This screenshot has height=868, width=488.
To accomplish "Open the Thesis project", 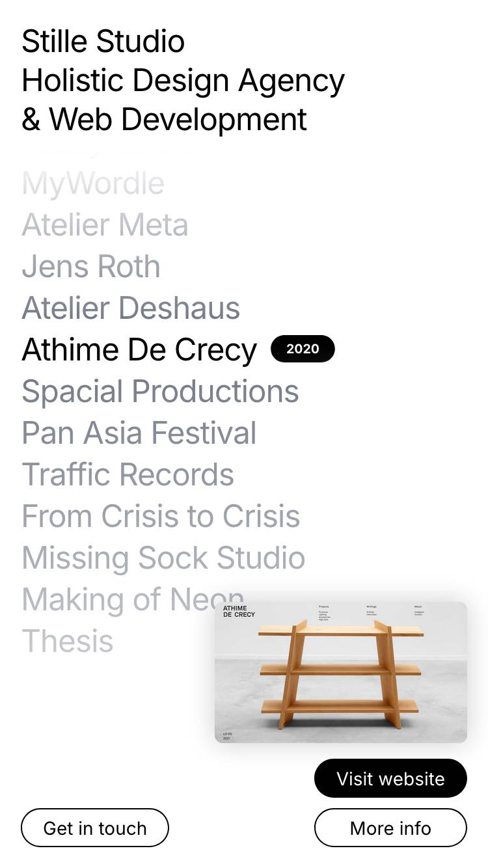I will coord(68,642).
